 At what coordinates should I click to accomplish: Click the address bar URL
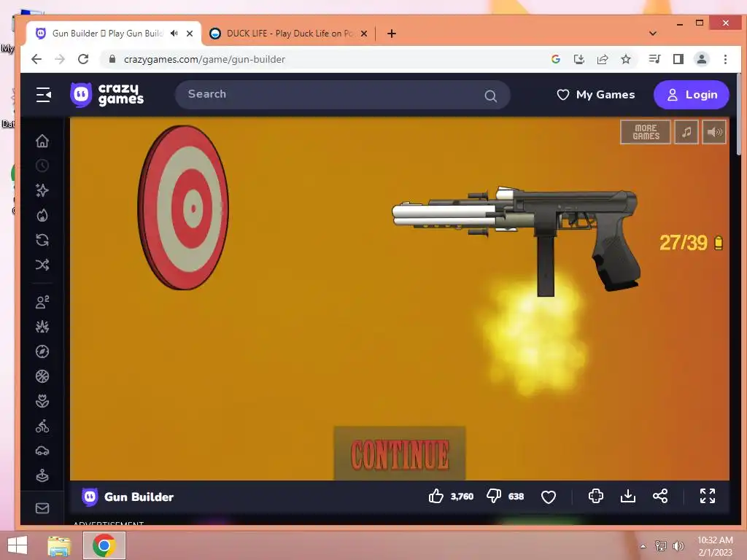pos(204,59)
